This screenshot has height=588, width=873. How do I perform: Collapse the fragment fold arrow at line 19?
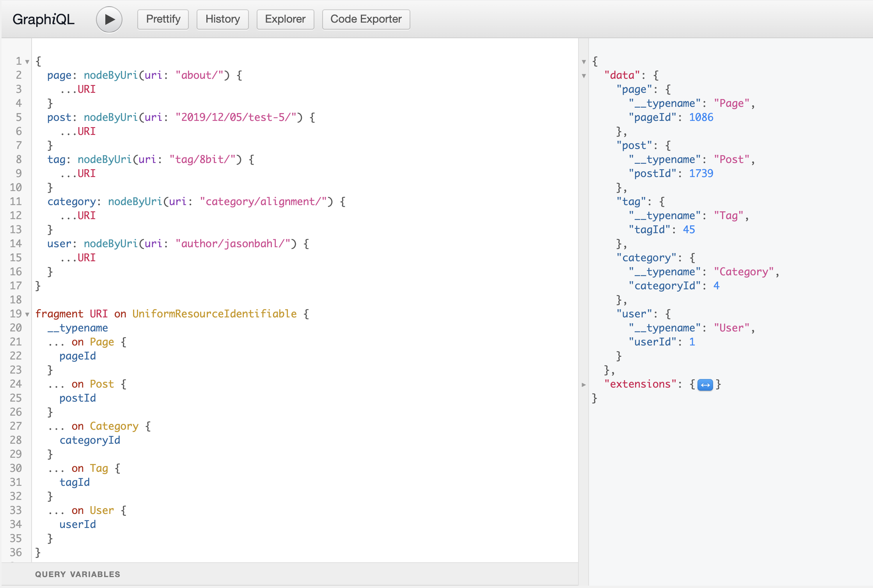click(27, 314)
